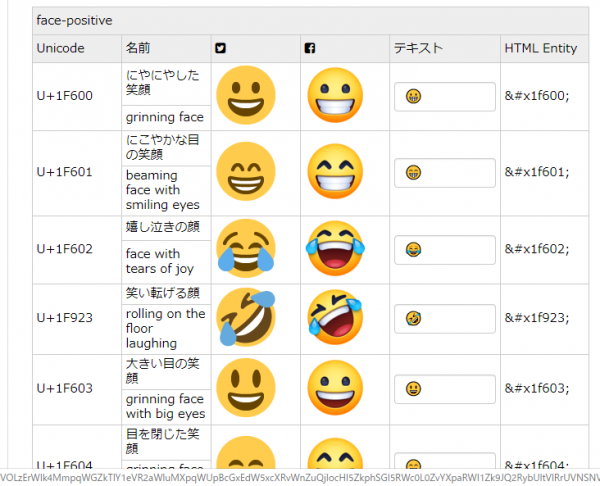
Task: Click the Unicode column header
Action: coord(61,48)
